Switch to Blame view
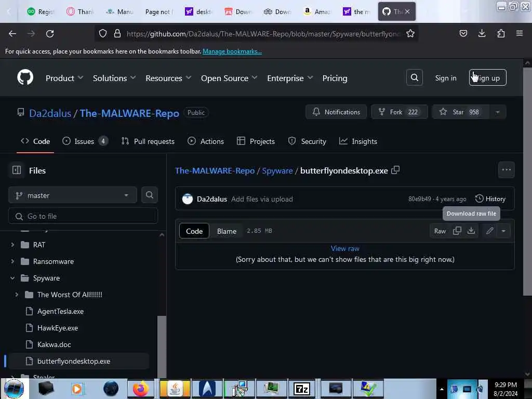This screenshot has height=399, width=532. 227,231
